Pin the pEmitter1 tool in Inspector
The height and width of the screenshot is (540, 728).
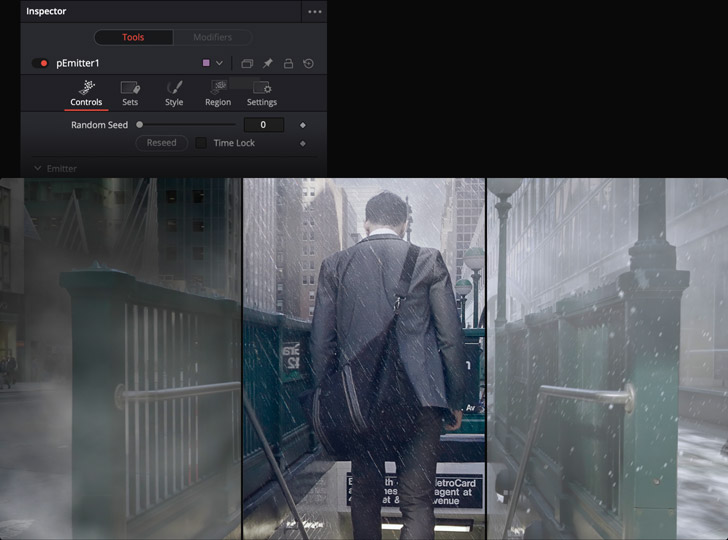click(267, 63)
